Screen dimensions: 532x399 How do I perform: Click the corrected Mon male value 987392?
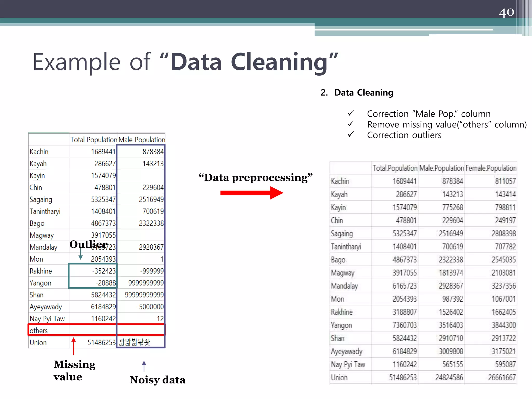[453, 299]
